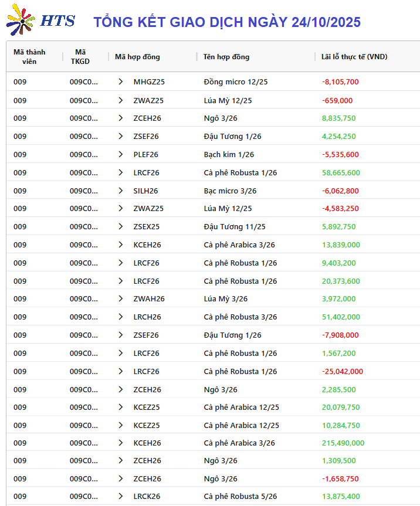Select the -8,105,700 loss value

(340, 82)
